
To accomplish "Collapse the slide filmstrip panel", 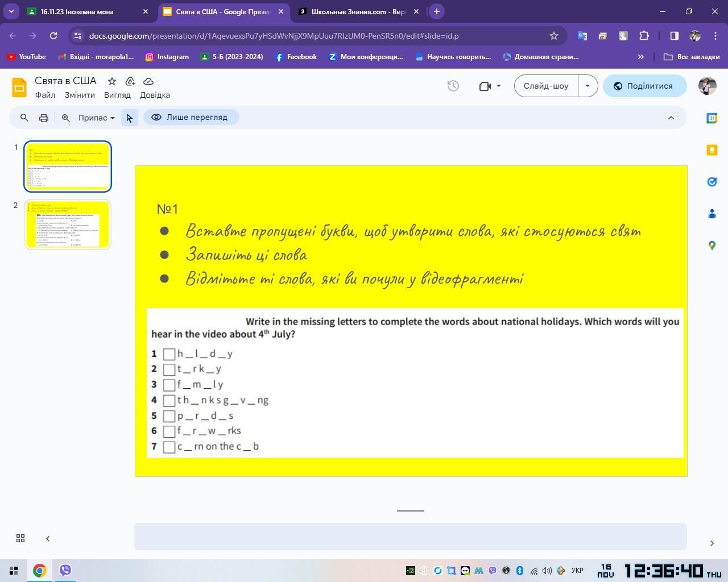I will tap(48, 538).
